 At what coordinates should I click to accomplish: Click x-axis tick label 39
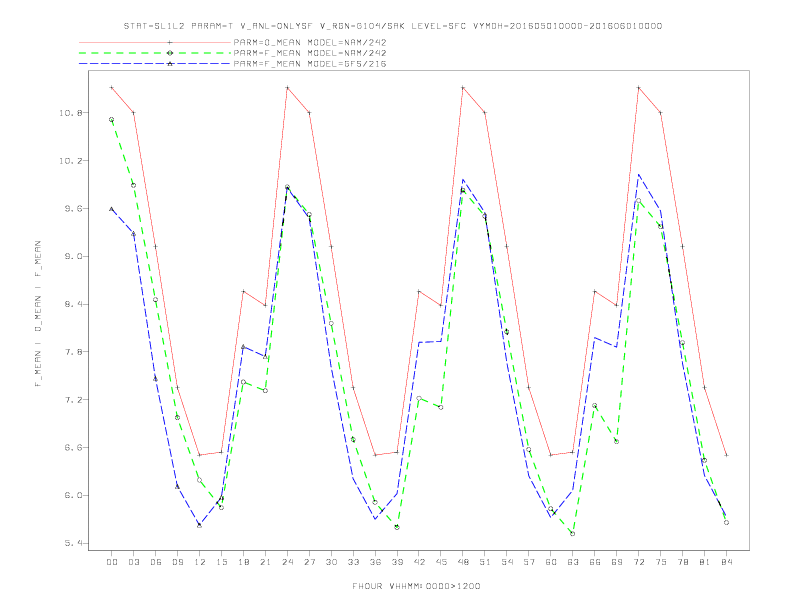(x=397, y=562)
